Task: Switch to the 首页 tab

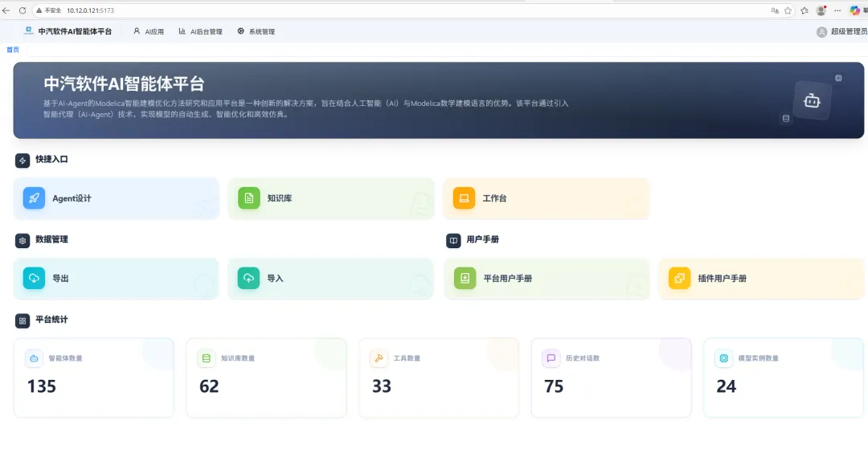Action: click(x=13, y=50)
